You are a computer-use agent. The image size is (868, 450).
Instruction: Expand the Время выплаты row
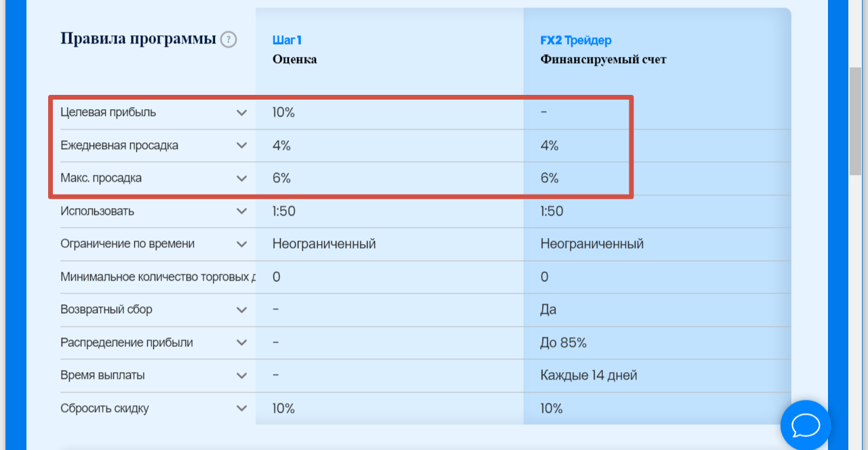tap(241, 375)
